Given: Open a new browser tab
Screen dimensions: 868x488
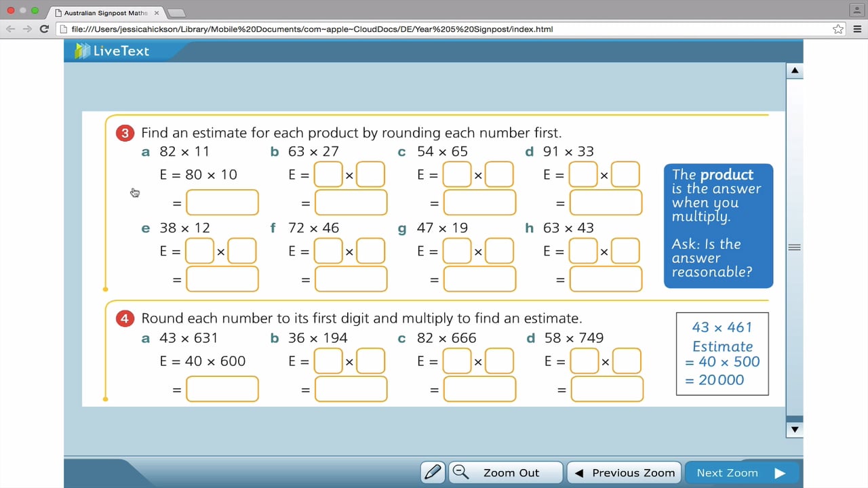Looking at the screenshot, I should pyautogui.click(x=176, y=13).
